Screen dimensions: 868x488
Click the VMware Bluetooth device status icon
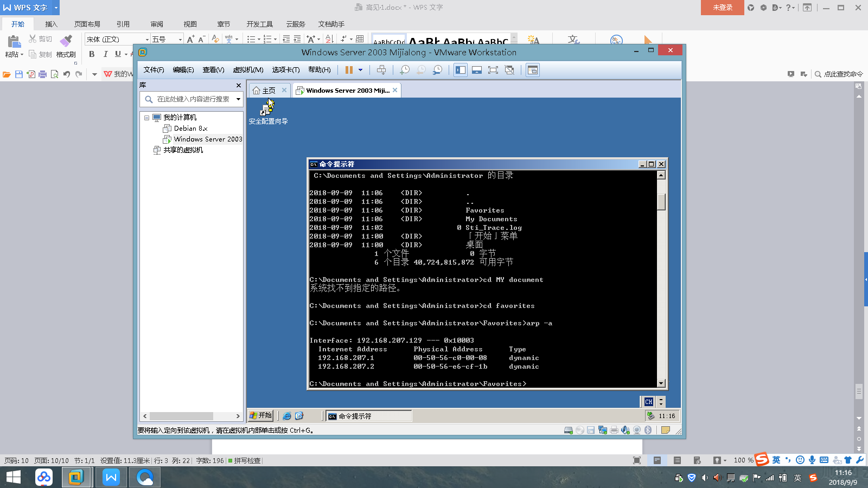point(648,430)
